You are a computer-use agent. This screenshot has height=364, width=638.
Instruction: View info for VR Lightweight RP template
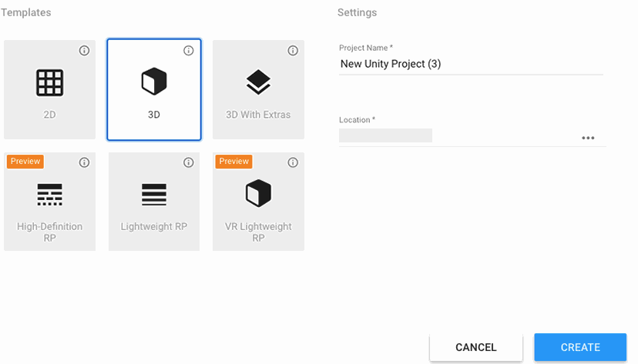coord(293,162)
